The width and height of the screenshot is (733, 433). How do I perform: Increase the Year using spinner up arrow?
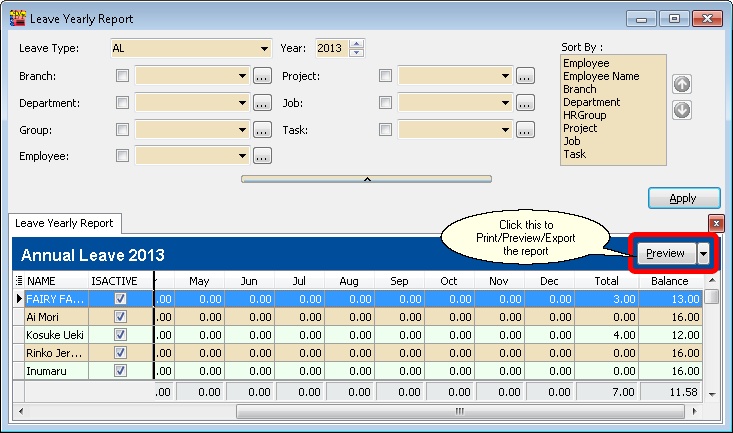(x=358, y=43)
